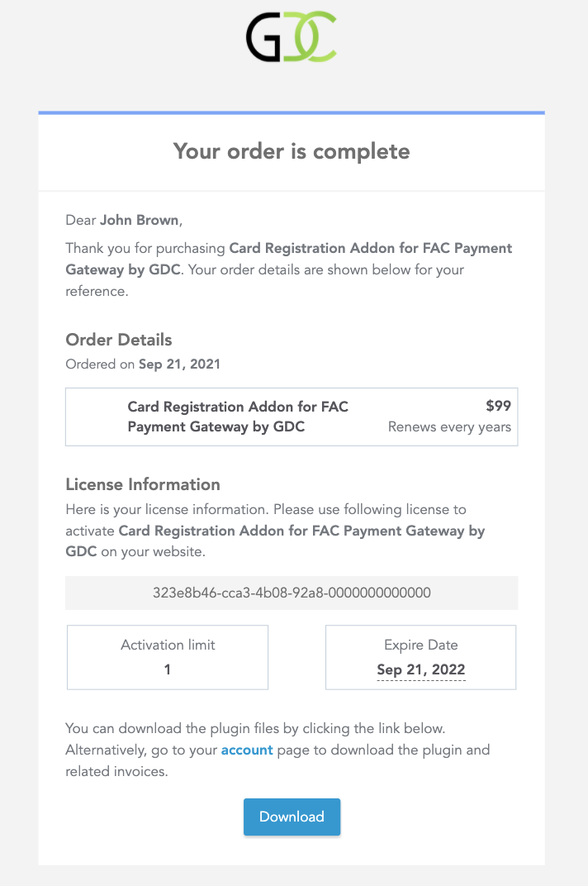Click the bold product name in license paragraph
588x886 pixels.
(x=275, y=541)
